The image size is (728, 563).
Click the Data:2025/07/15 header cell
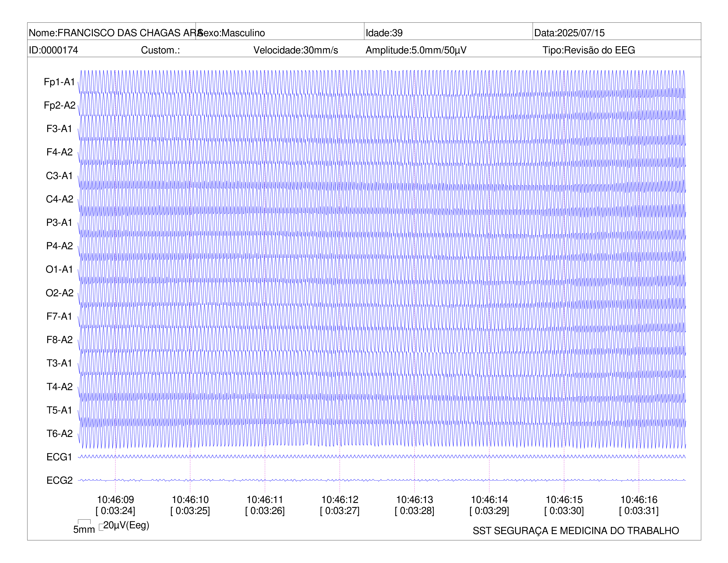616,31
